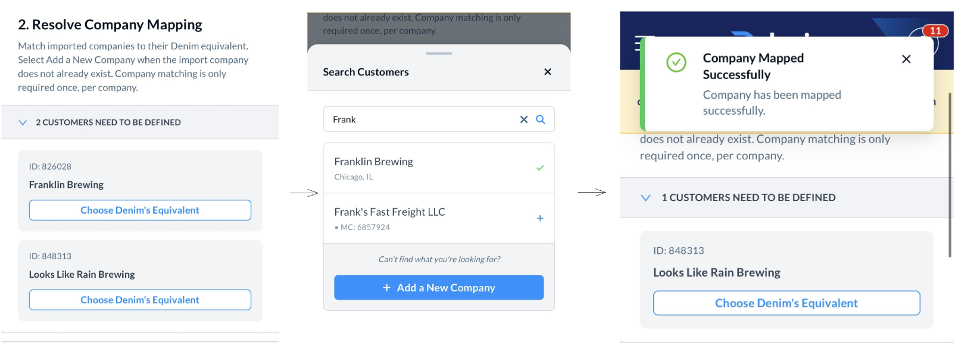The width and height of the screenshot is (980, 352).
Task: Click the search field containing "Frank"
Action: coord(417,120)
